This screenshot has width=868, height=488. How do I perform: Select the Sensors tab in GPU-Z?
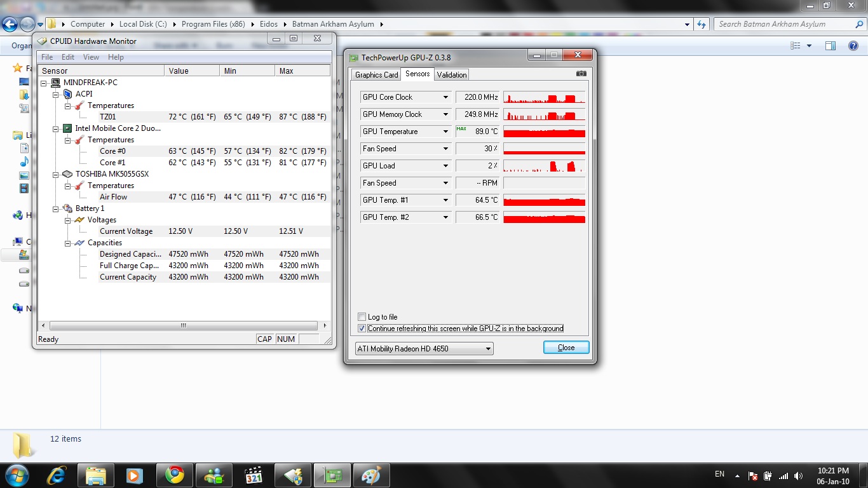[417, 74]
